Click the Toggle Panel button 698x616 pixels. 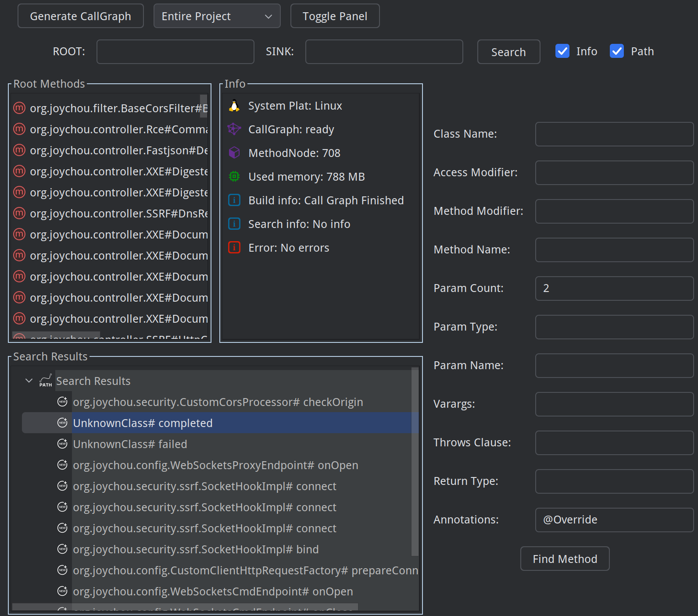click(x=335, y=16)
